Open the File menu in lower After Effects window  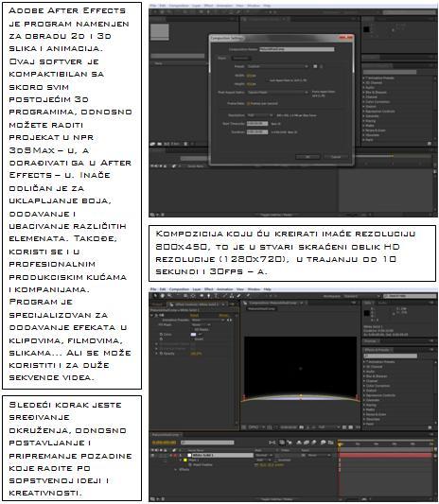tap(153, 289)
